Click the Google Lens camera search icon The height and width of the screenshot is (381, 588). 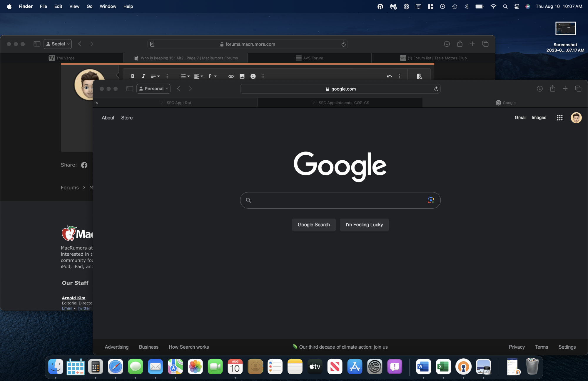(x=431, y=200)
